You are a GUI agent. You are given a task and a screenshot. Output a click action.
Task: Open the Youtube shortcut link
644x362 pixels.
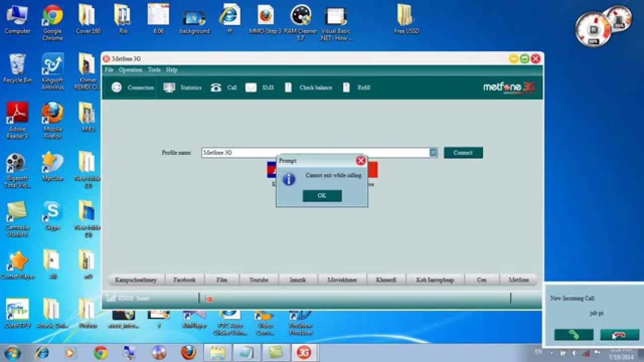coord(259,280)
